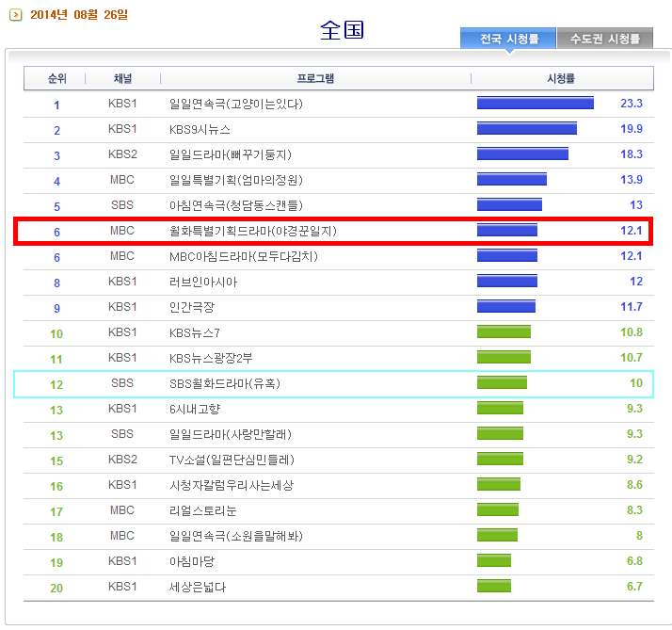Click the rating value 10.8
Viewport: 672px width, 630px height.
point(632,331)
